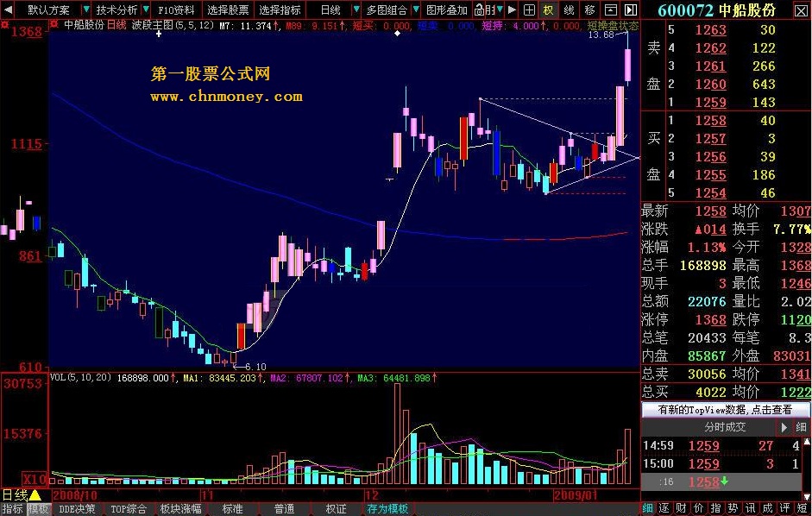Open the 多图组合 multi-chart option
This screenshot has width=812, height=516.
pos(387,9)
